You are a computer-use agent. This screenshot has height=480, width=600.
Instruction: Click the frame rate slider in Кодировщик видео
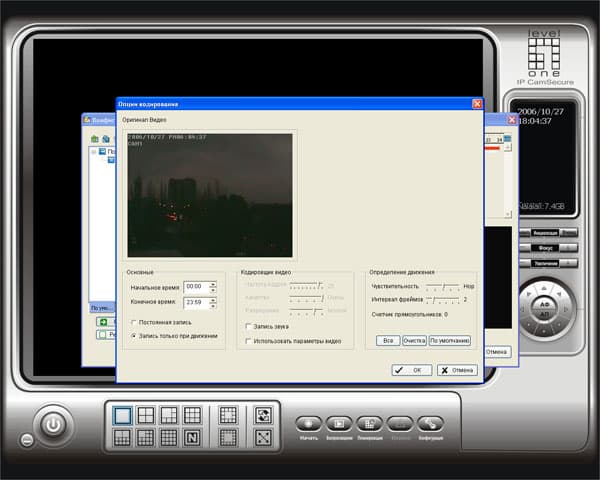(307, 285)
